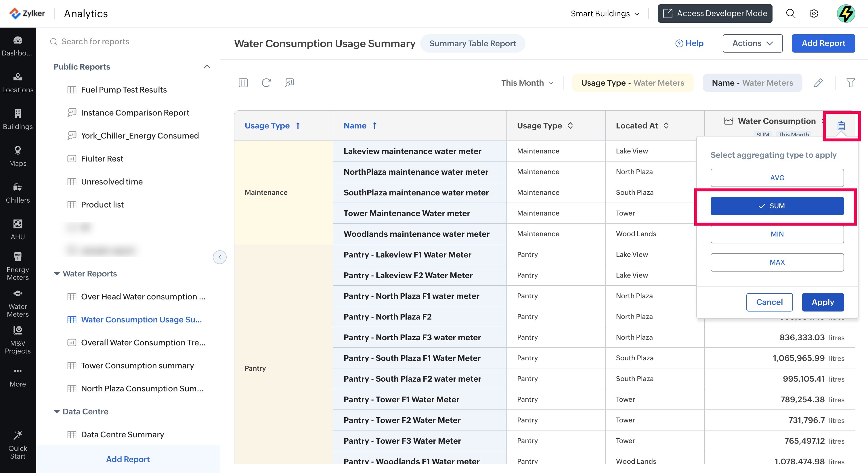Viewport: 868px width, 473px height.
Task: Open Fuel Pump Test Results report
Action: (x=124, y=90)
